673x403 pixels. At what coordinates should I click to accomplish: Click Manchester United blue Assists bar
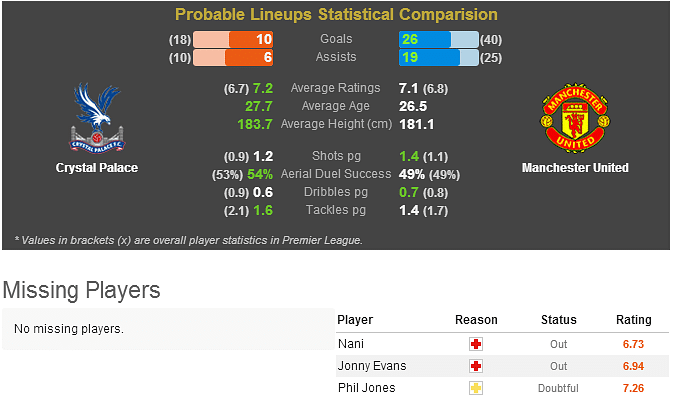tap(439, 58)
